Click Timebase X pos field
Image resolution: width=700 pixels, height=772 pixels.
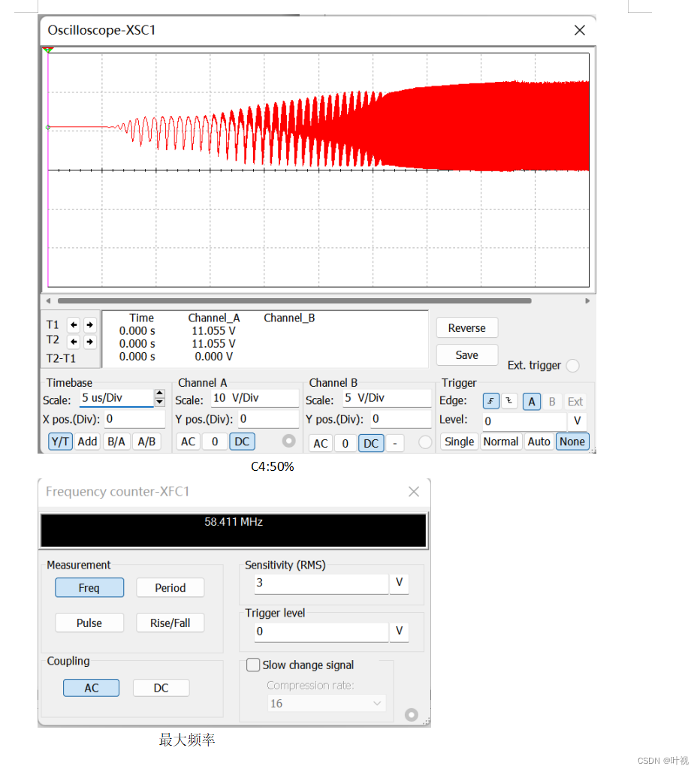point(135,419)
